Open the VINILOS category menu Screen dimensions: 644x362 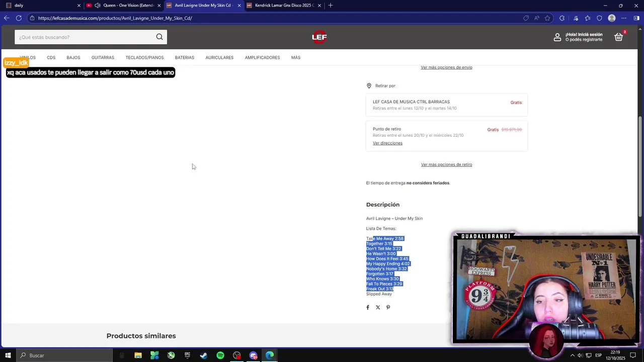pos(28,58)
